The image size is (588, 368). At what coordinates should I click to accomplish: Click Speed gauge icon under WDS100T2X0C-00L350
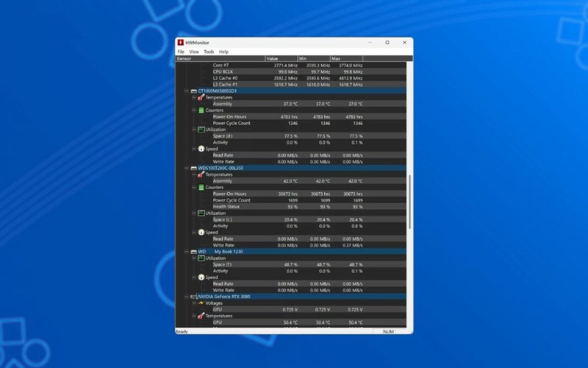click(201, 233)
